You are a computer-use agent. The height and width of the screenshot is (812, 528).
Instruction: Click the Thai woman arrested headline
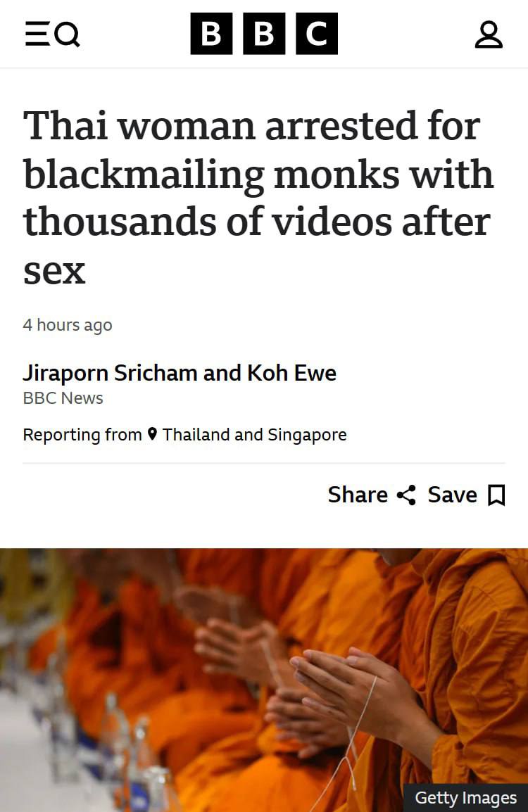click(258, 197)
